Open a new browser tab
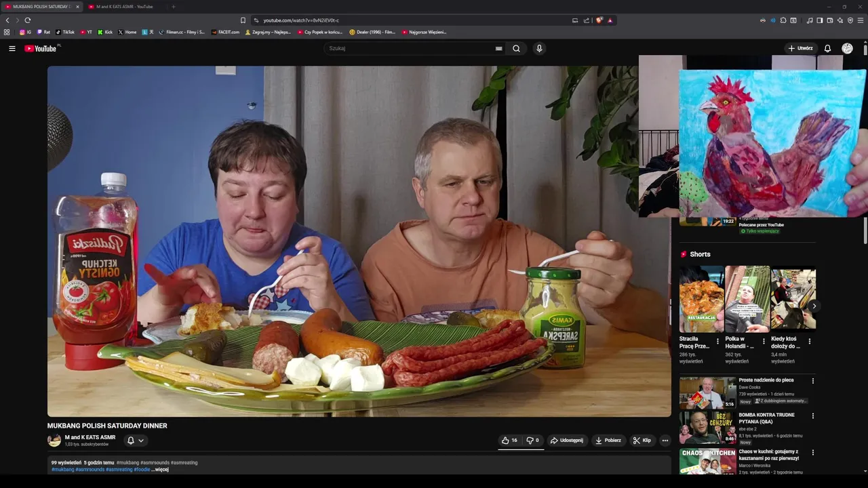This screenshot has width=868, height=488. 173,7
